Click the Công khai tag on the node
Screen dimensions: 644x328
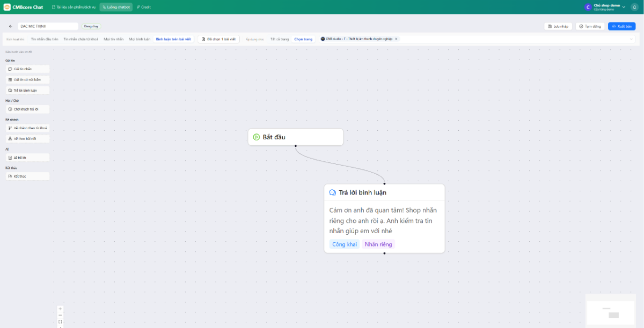[345, 244]
